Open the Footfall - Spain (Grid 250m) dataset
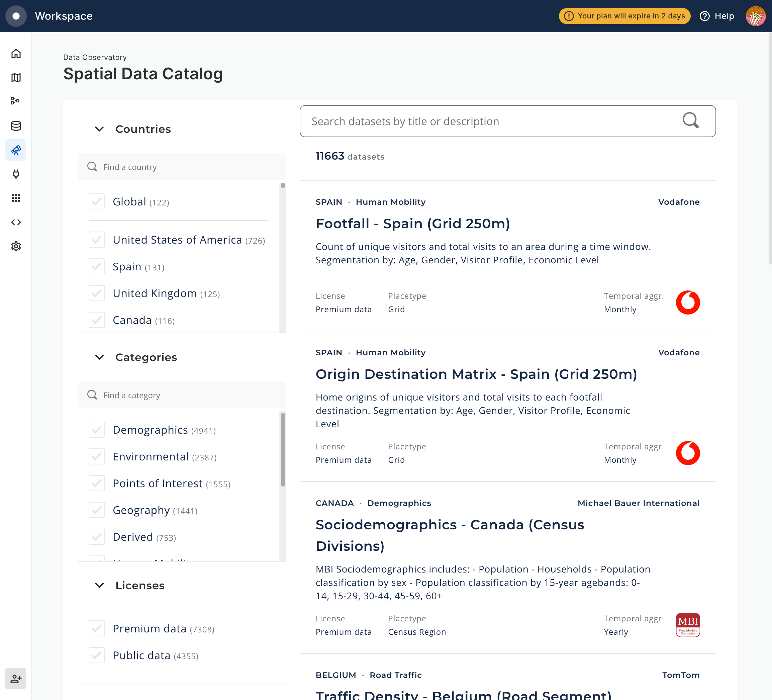Screen dimensions: 772x700 pyautogui.click(x=412, y=224)
